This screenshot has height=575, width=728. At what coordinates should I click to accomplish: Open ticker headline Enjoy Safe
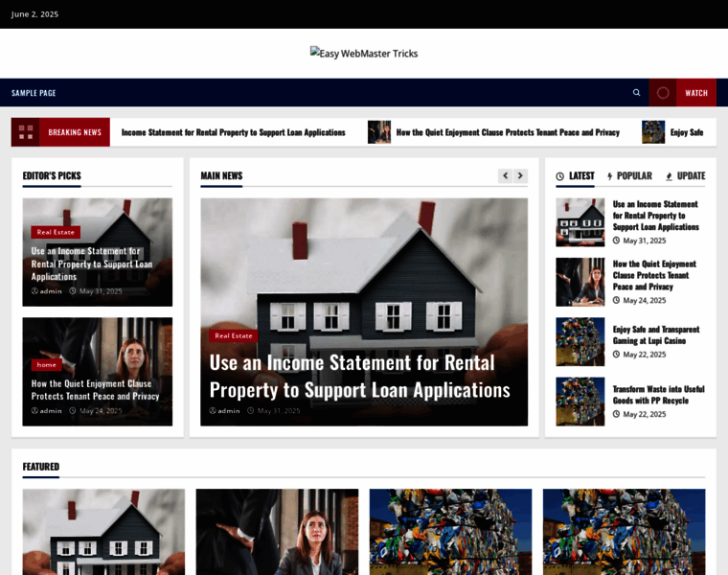(687, 132)
